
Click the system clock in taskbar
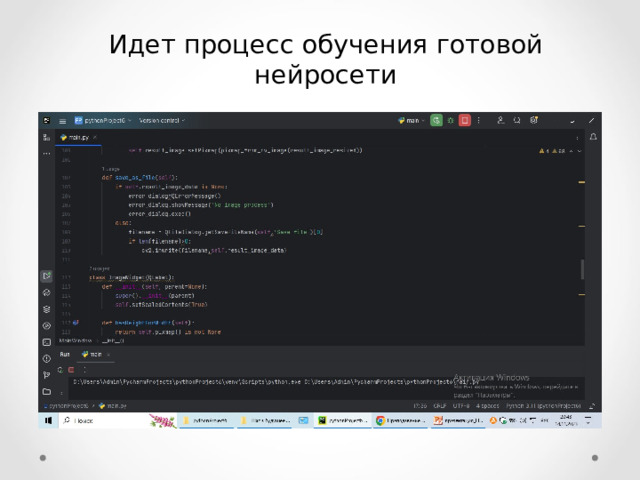[566, 420]
